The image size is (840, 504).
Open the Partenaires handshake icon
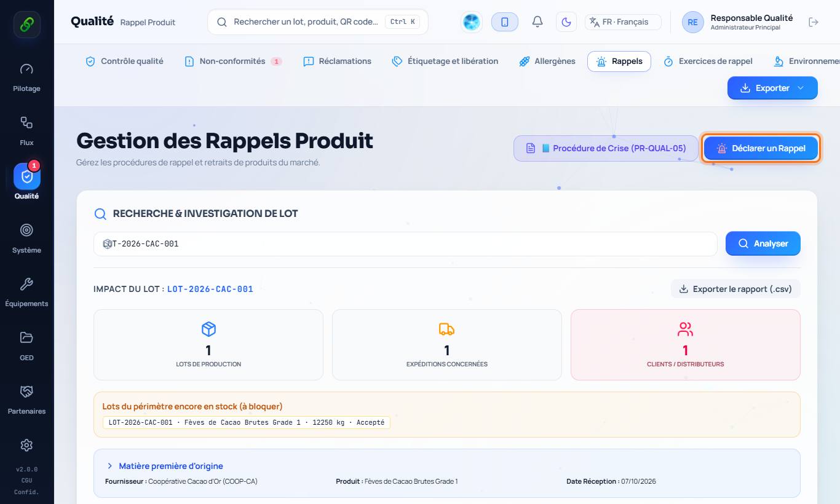(x=26, y=392)
